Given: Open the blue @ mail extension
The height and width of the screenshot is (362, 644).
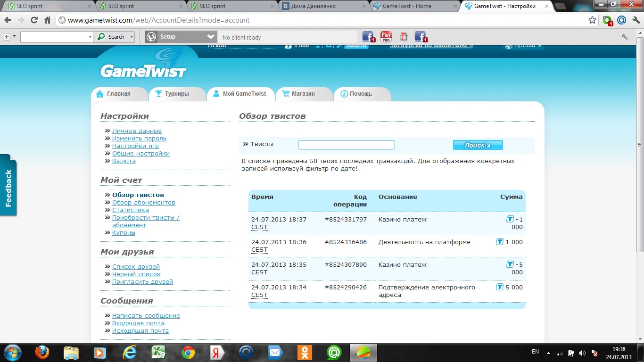Looking at the screenshot, I should click(x=621, y=20).
